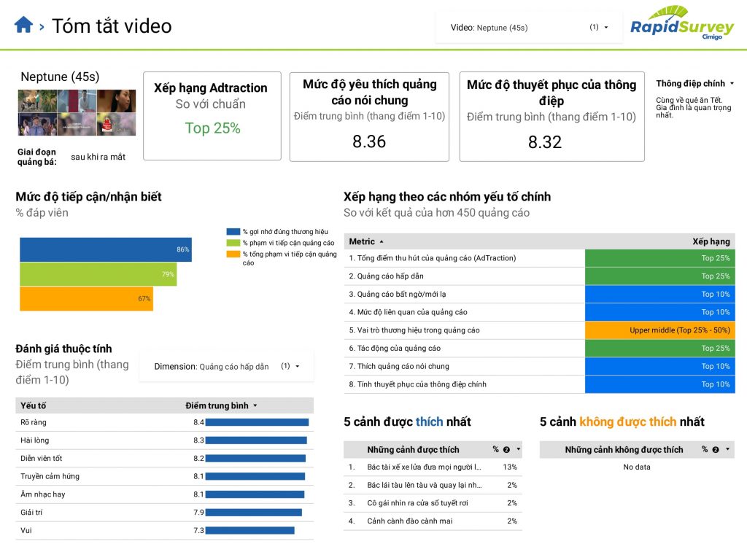
Task: Click the breadcrumb chevron beside the home icon
Action: pyautogui.click(x=42, y=27)
